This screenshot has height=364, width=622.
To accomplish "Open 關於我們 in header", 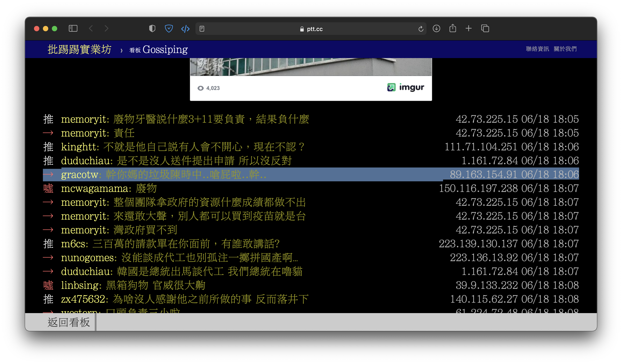I will pos(565,49).
